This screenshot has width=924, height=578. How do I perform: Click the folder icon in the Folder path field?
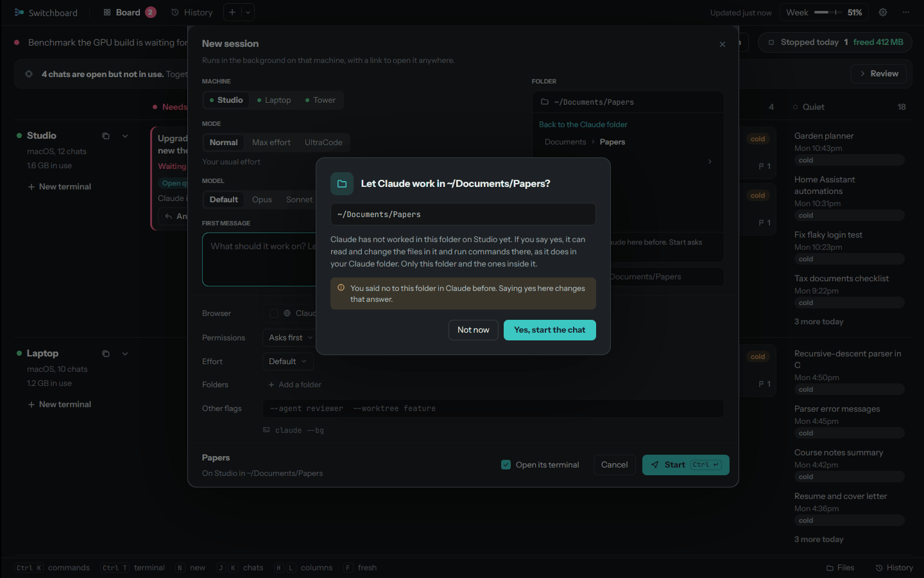[x=545, y=102]
